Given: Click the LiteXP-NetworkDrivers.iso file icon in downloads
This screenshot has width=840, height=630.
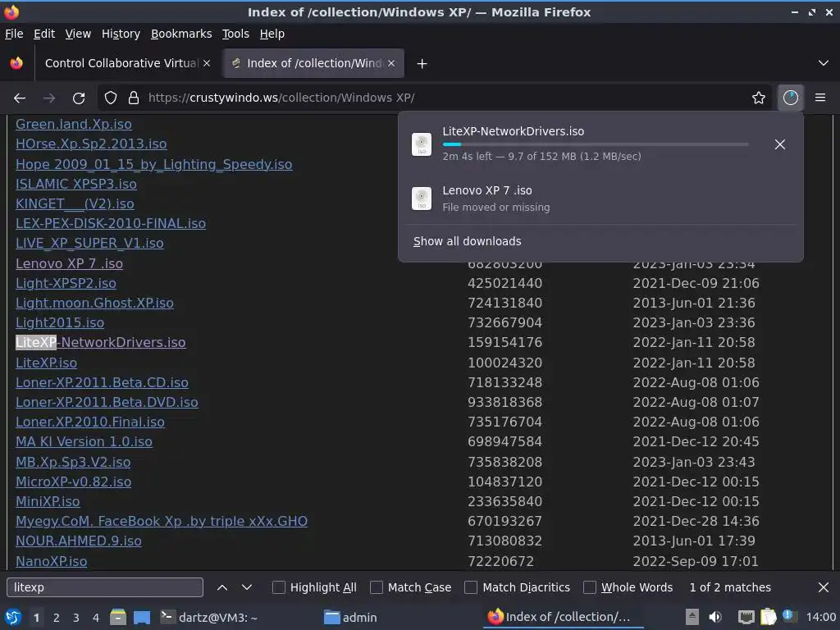Looking at the screenshot, I should click(422, 144).
